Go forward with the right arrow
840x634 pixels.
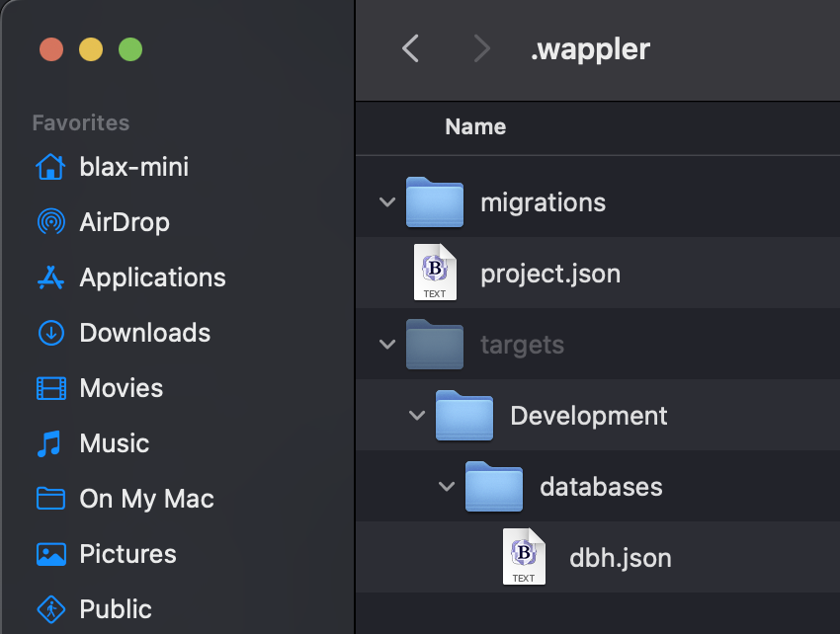click(482, 48)
